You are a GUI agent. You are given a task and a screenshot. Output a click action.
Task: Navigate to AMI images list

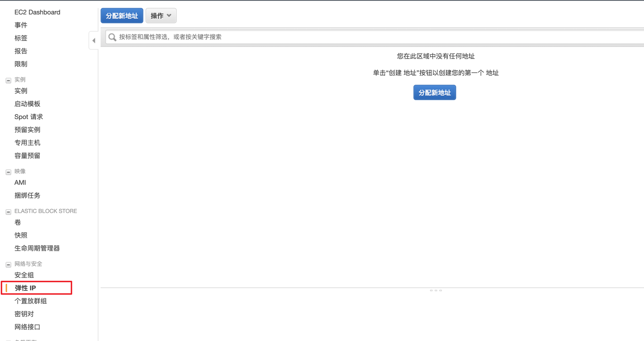point(20,183)
